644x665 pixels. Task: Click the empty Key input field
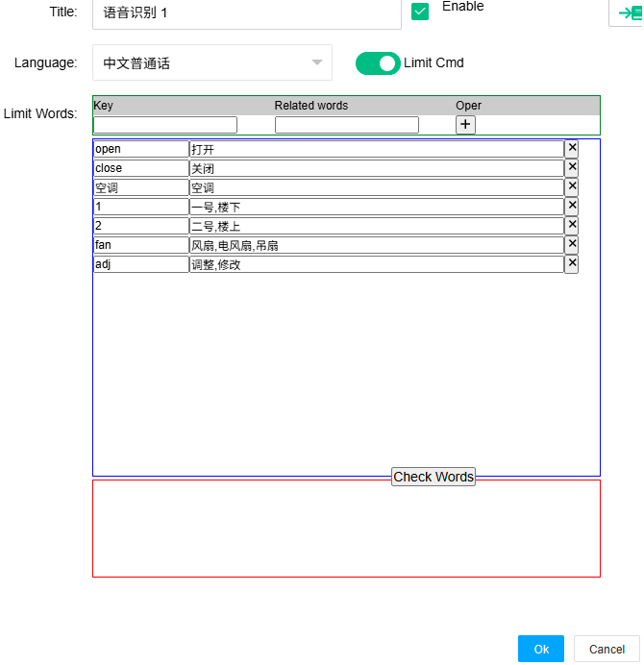165,125
